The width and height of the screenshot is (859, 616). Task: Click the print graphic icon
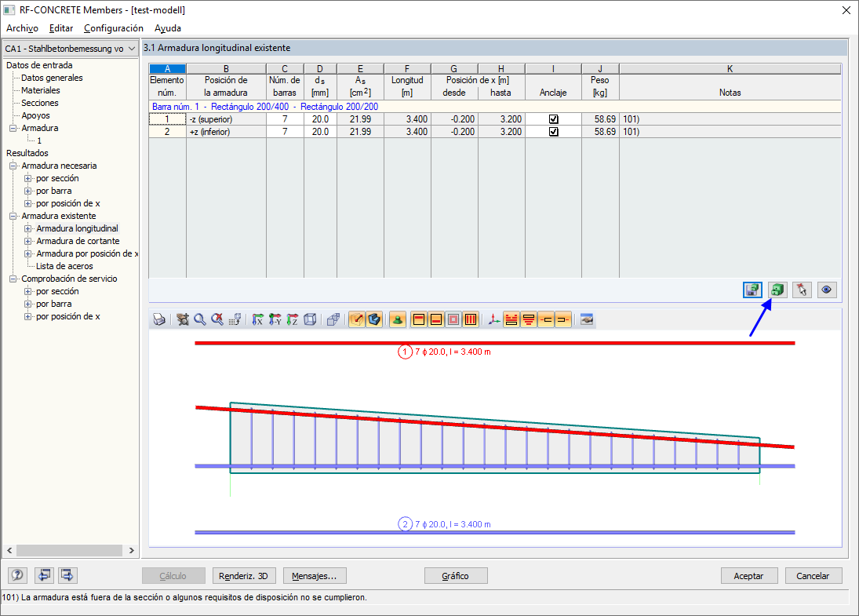pos(159,319)
